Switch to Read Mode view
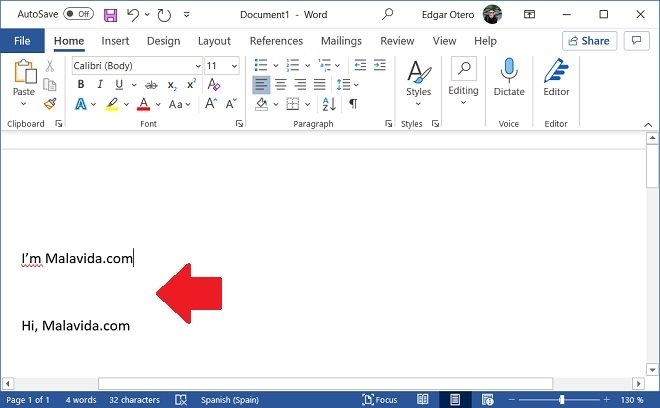Image resolution: width=660 pixels, height=408 pixels. click(423, 399)
